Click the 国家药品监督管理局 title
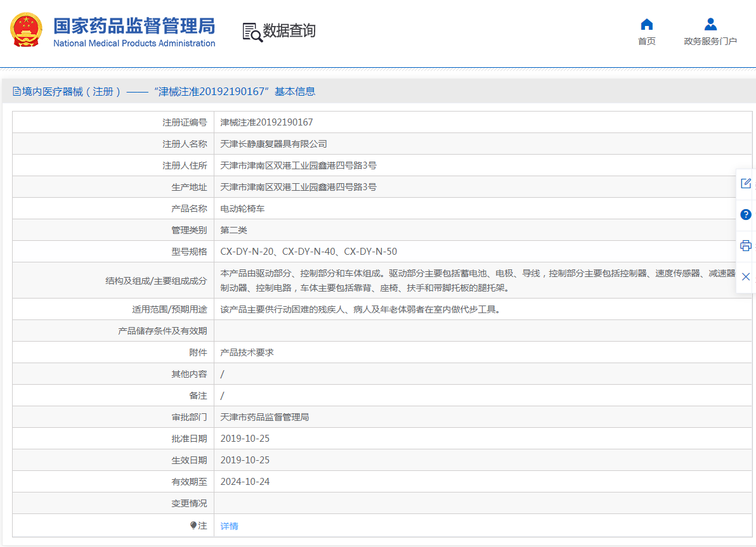 click(x=134, y=25)
